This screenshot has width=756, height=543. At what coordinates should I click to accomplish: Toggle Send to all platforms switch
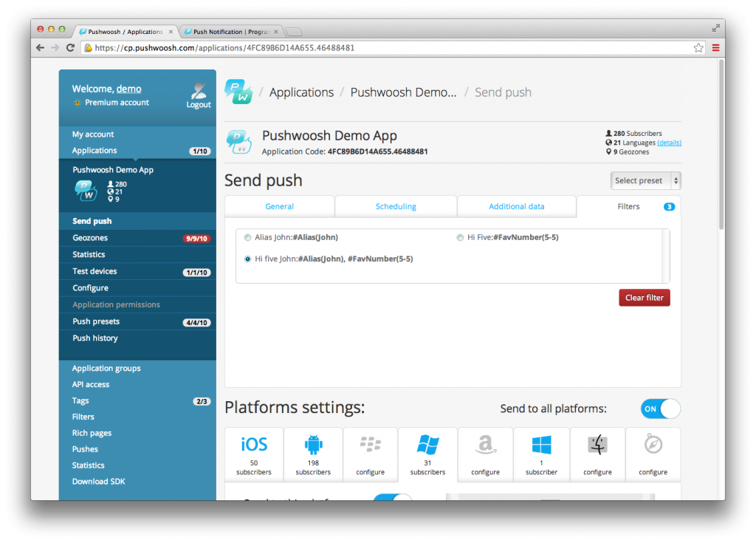(660, 409)
